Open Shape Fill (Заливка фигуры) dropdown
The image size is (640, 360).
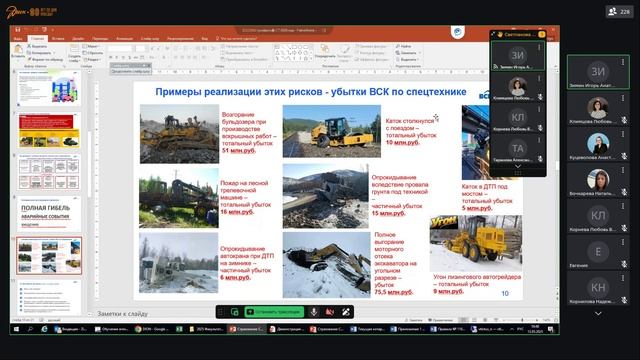click(371, 46)
